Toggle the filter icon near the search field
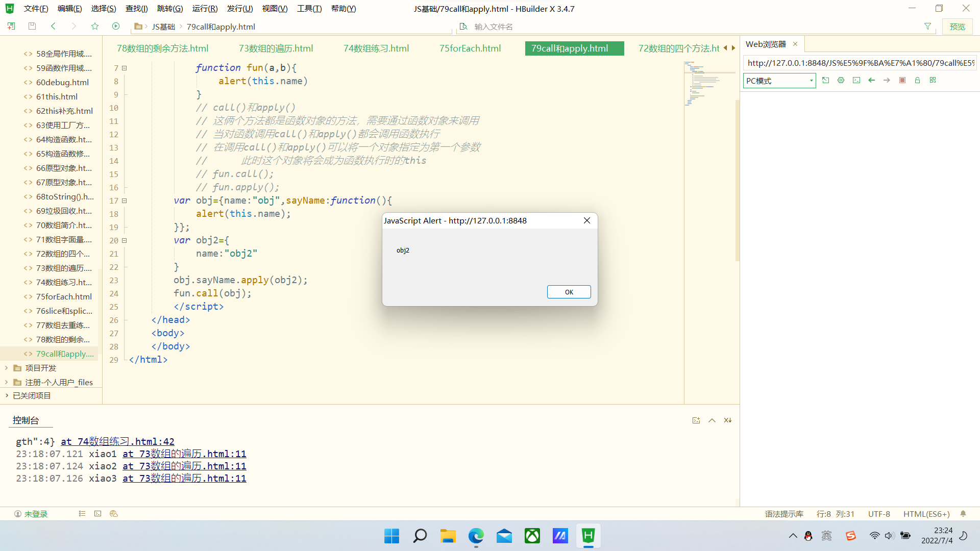Image resolution: width=980 pixels, height=551 pixels. pyautogui.click(x=927, y=26)
